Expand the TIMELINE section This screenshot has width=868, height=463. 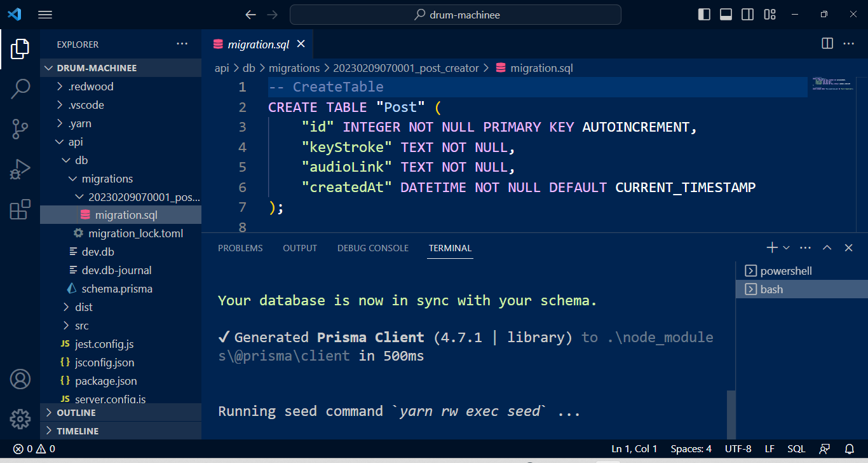pyautogui.click(x=121, y=431)
